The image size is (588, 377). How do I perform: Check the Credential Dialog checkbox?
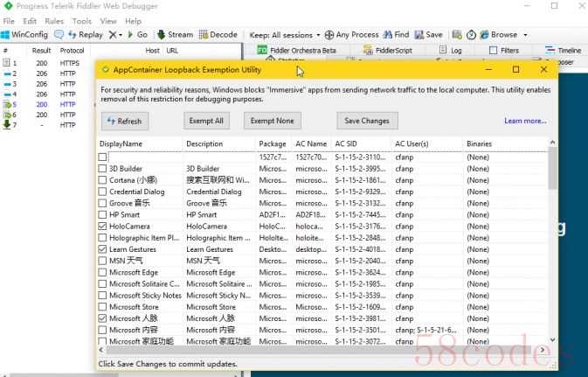click(x=102, y=192)
